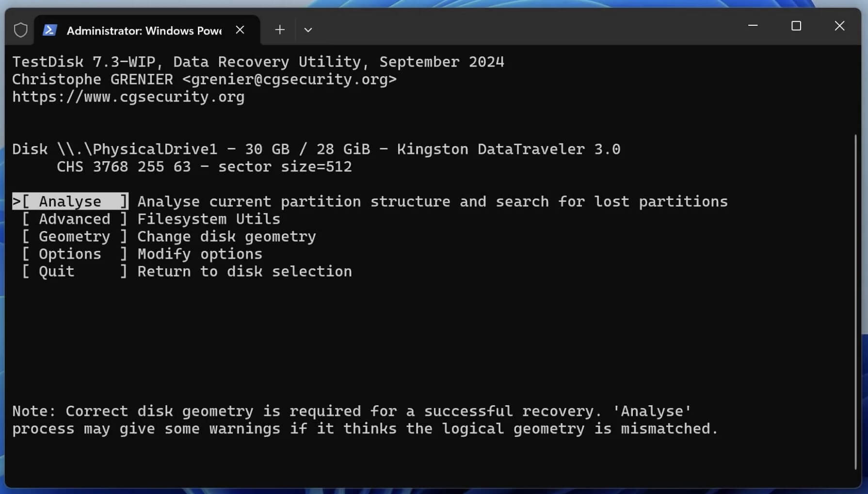Pick the Geometry menu entry

(x=74, y=236)
